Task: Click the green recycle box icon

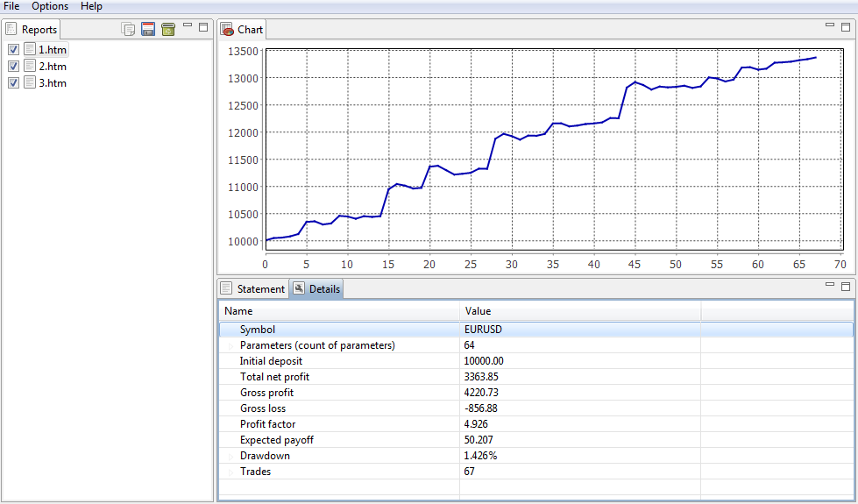Action: 168,29
